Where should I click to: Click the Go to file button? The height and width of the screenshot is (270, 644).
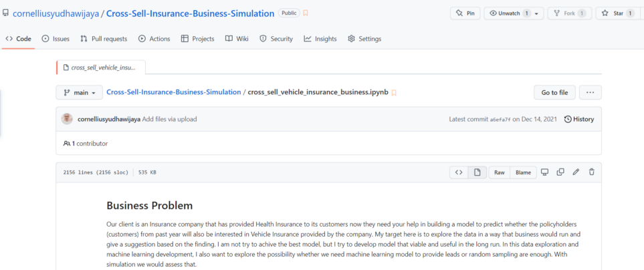pyautogui.click(x=554, y=93)
